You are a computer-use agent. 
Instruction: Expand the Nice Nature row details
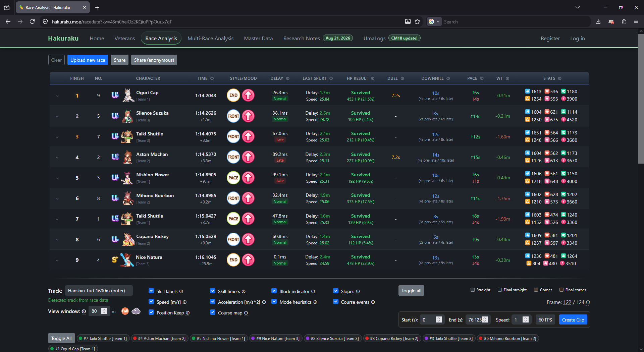[x=57, y=260]
